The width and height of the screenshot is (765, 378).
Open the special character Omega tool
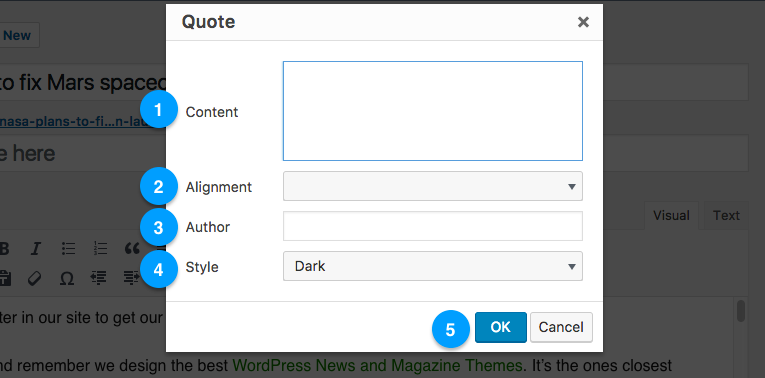(x=67, y=279)
